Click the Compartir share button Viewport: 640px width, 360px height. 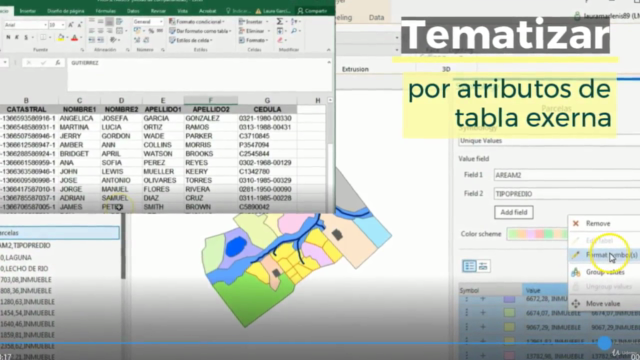pos(312,11)
